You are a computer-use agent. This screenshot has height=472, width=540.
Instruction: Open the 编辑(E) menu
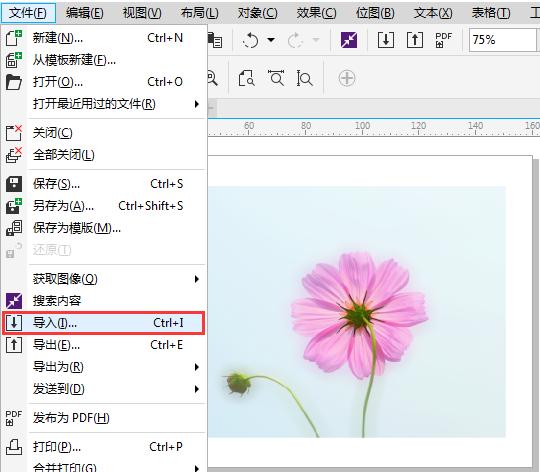click(x=84, y=13)
